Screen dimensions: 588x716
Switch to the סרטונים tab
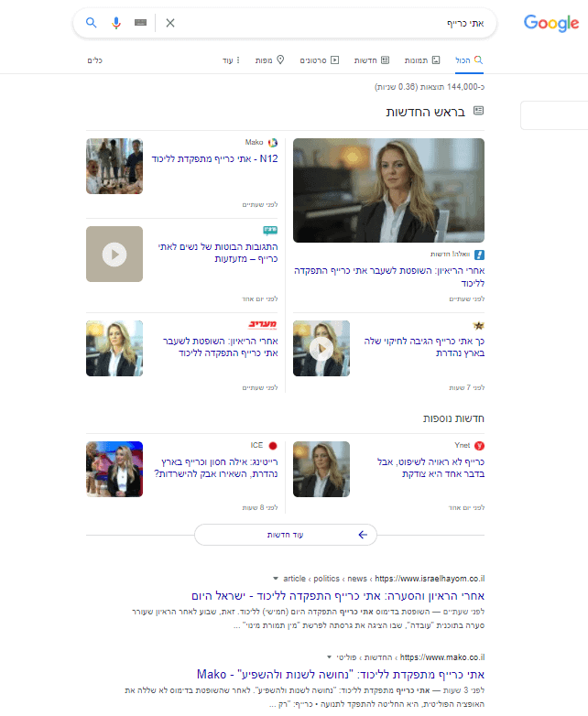320,60
